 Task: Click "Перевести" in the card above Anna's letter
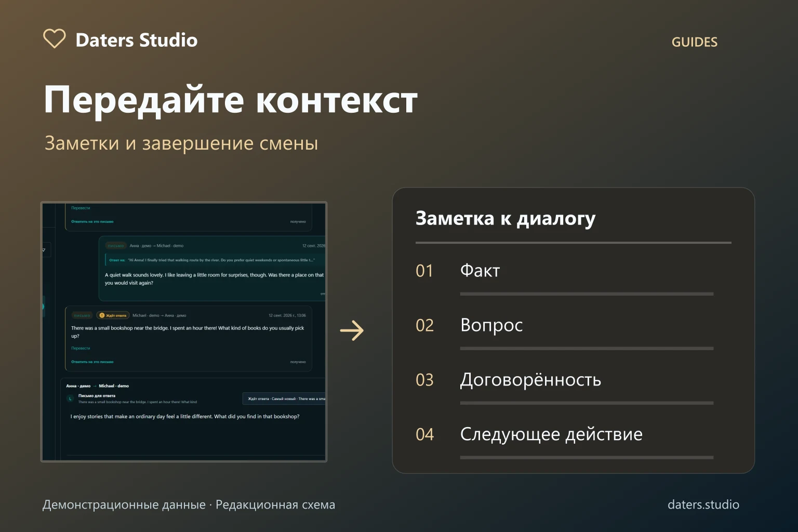tap(81, 208)
